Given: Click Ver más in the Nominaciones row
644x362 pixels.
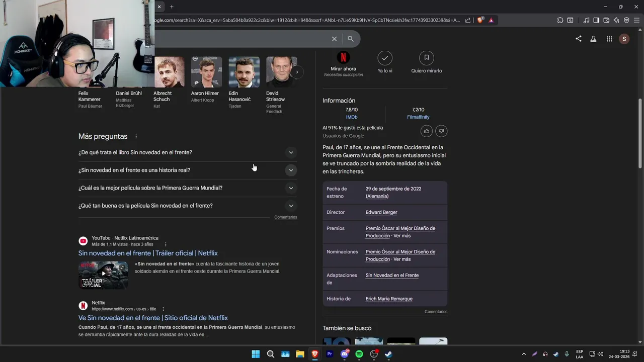Looking at the screenshot, I should pos(402,259).
